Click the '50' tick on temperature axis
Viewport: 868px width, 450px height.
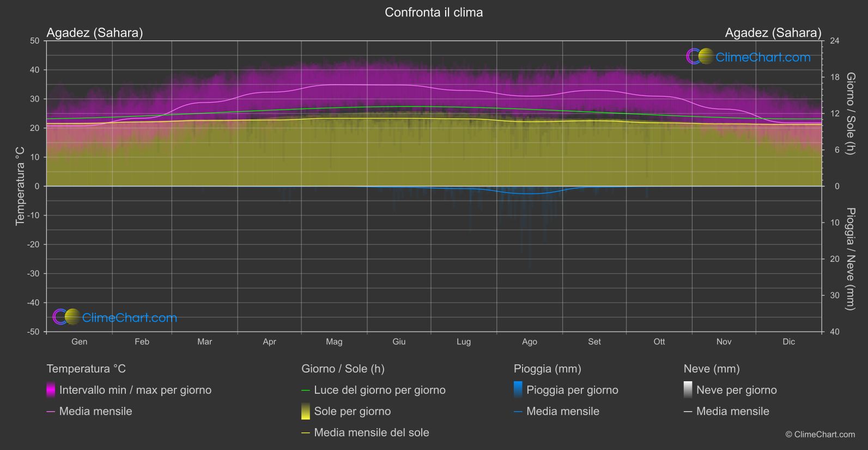35,41
